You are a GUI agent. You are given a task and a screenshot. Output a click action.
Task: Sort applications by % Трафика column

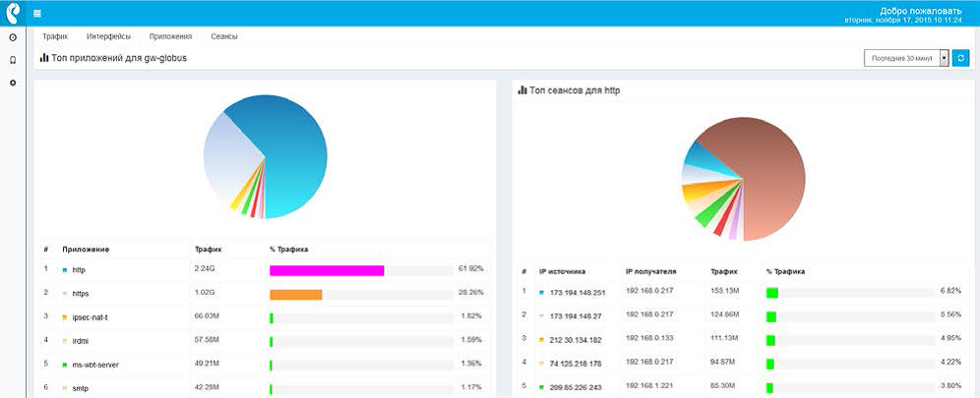[x=288, y=249]
